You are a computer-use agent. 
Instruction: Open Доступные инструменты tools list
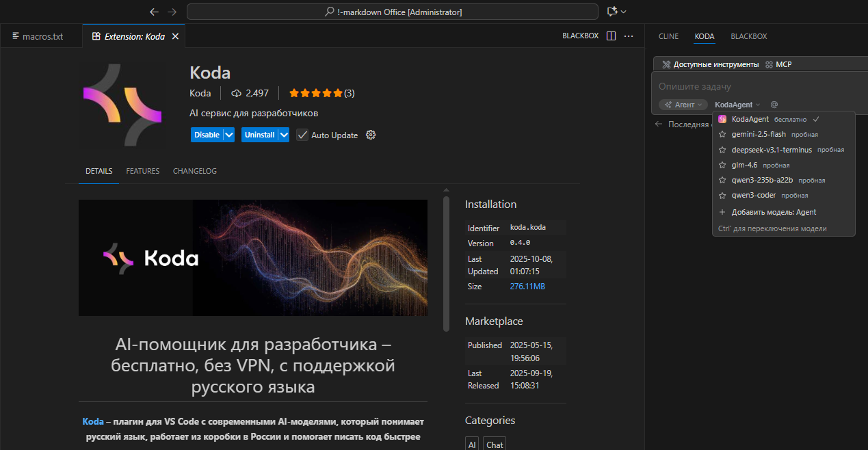pos(710,64)
